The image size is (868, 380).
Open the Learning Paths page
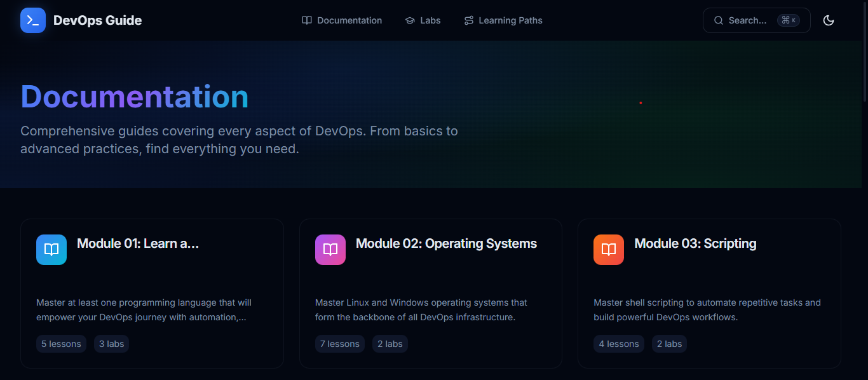tap(510, 20)
